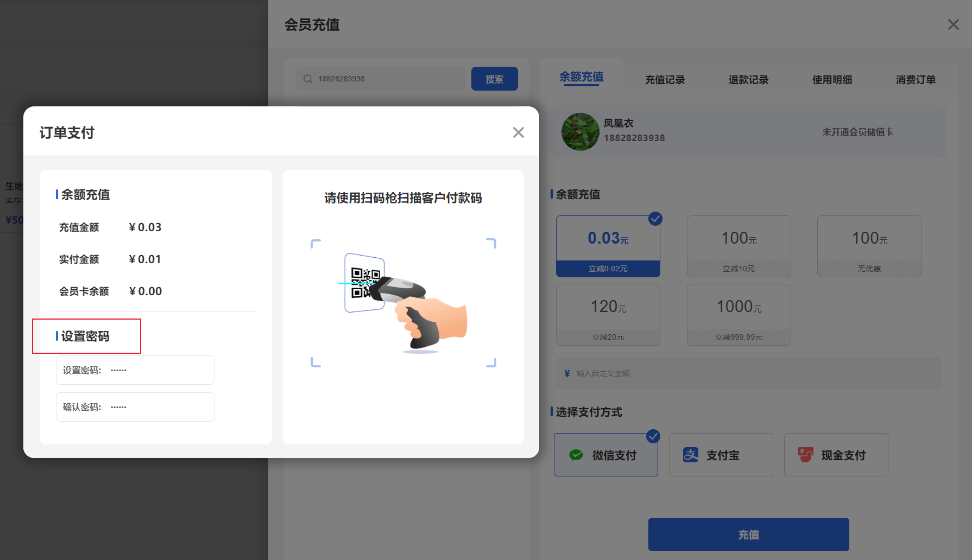Click the blue checkmark badge on 0.03元 card

pyautogui.click(x=655, y=219)
